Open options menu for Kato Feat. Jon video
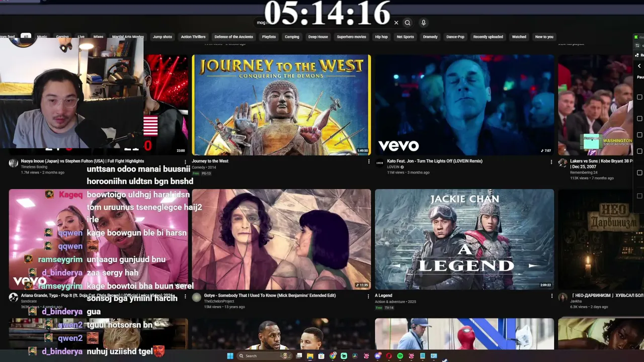 click(551, 162)
